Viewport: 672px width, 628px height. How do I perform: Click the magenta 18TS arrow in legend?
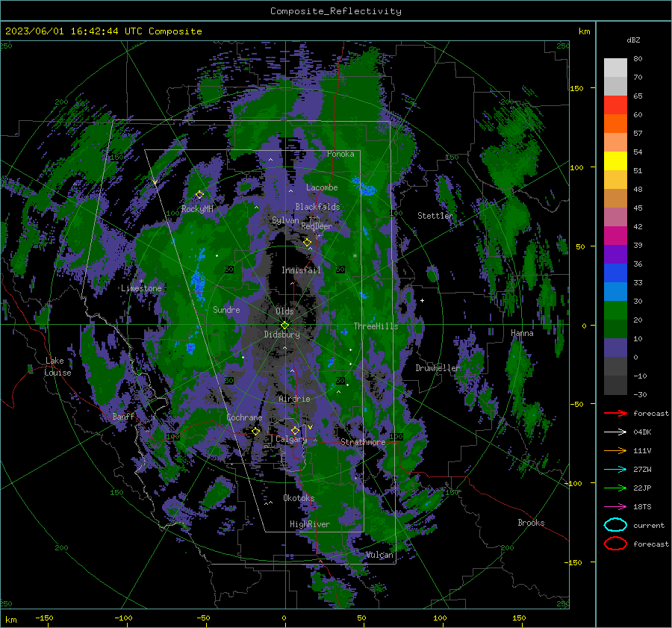615,507
